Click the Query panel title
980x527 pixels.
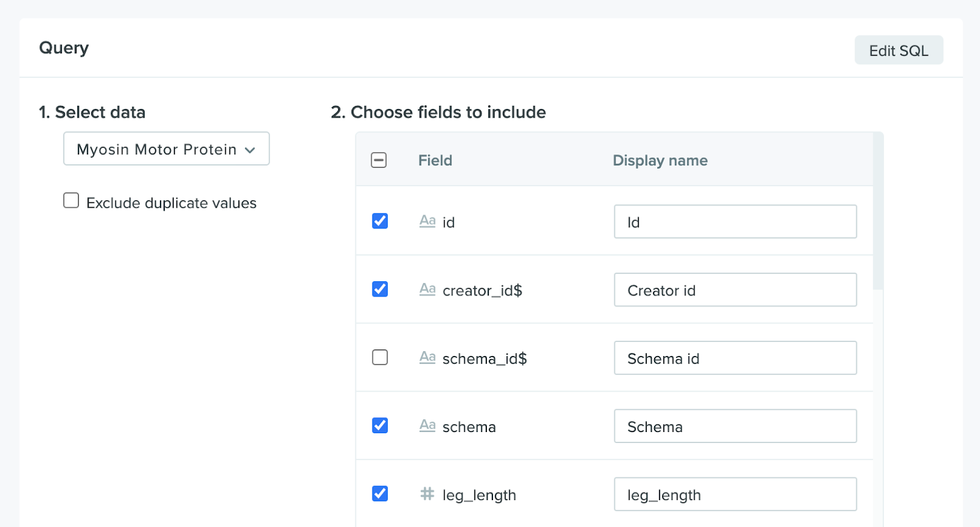coord(64,48)
